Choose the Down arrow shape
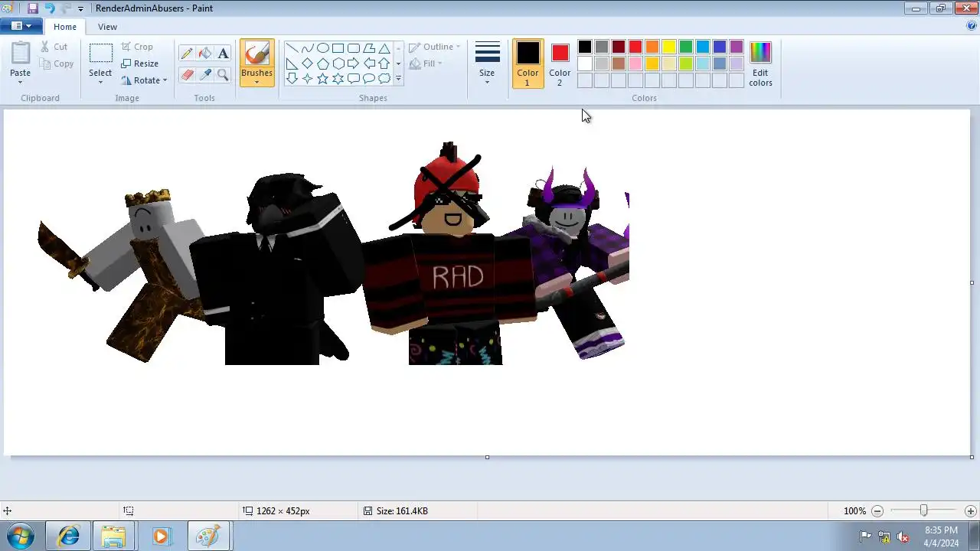This screenshot has width=980, height=551. (x=292, y=79)
